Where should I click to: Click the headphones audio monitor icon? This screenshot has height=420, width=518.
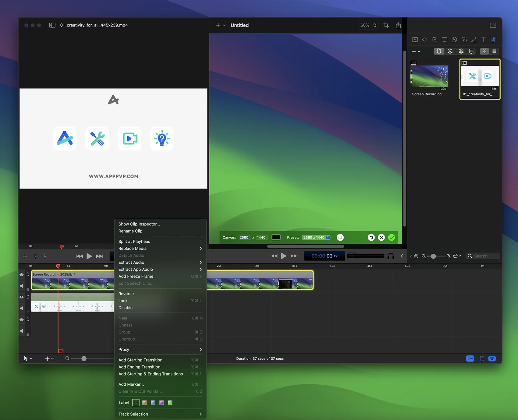coord(391,256)
